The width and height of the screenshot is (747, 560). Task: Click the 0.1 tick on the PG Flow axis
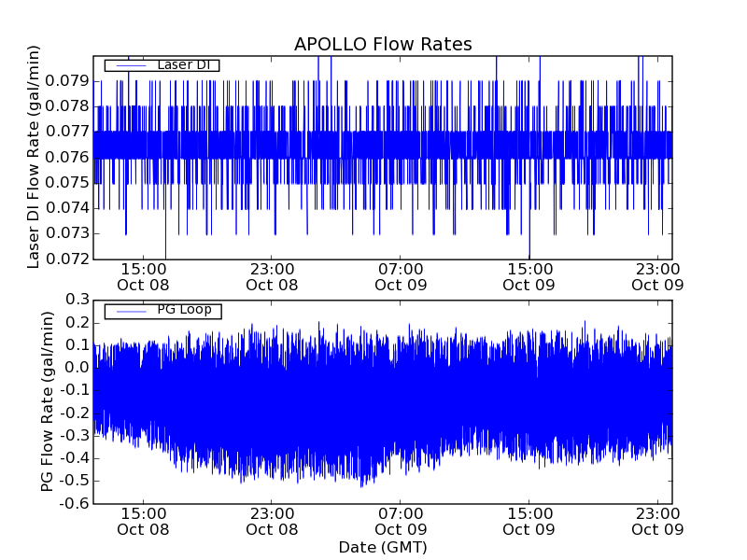coord(78,344)
